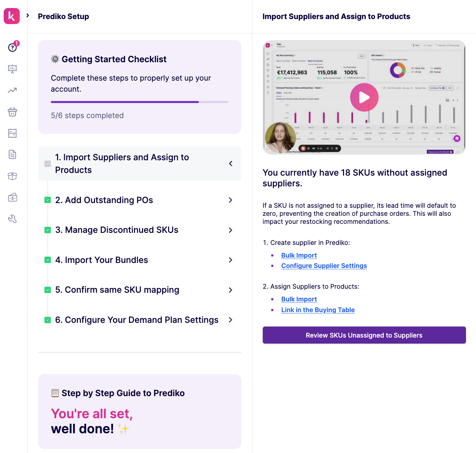This screenshot has height=453, width=476.
Task: Select step 5 Confirm same SKU mapping
Action: tap(140, 290)
